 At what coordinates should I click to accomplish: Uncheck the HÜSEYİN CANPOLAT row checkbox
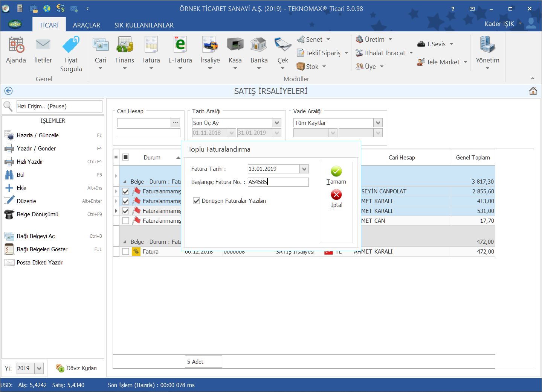click(x=126, y=191)
